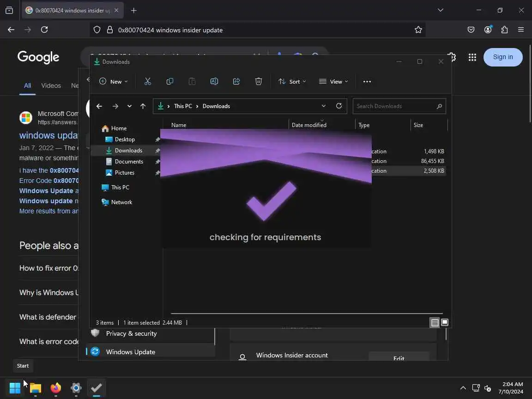Reload the Firefox page
This screenshot has height=399, width=532.
tap(44, 30)
